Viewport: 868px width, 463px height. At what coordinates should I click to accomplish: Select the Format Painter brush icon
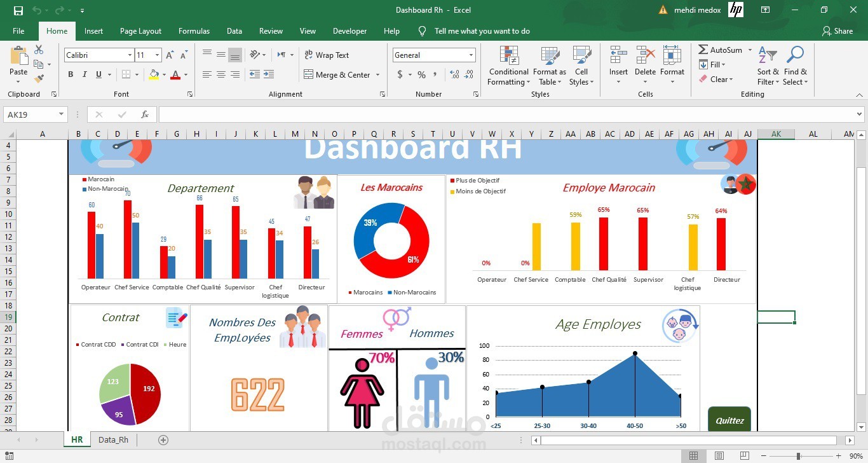click(x=39, y=79)
